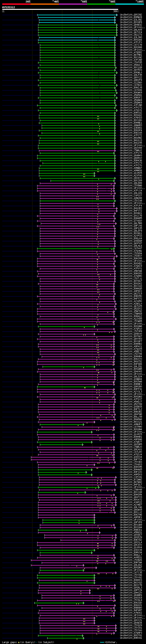The image size is (146, 644).
Task: Select subject label UniRef100_A5AGC3
Action: coord(131,65)
